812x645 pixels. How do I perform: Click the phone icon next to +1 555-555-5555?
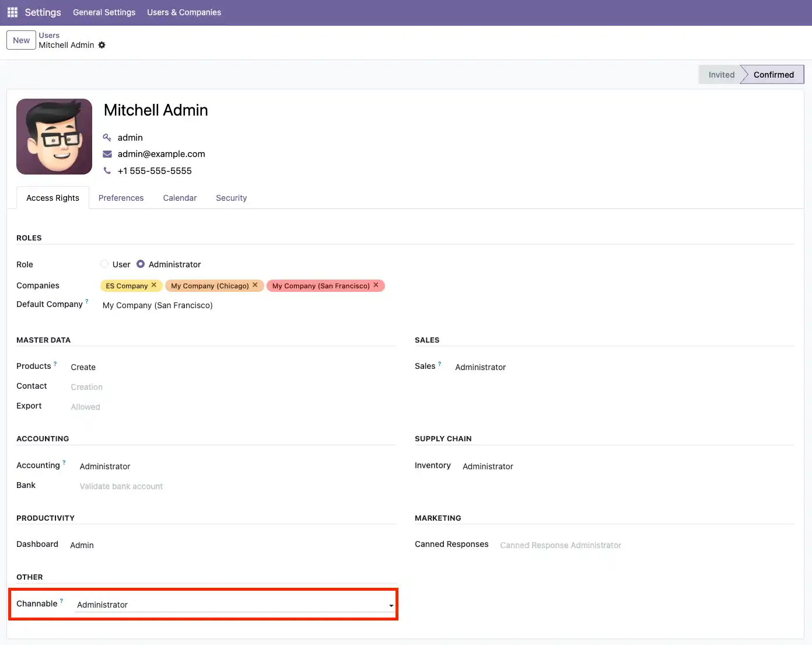[107, 170]
